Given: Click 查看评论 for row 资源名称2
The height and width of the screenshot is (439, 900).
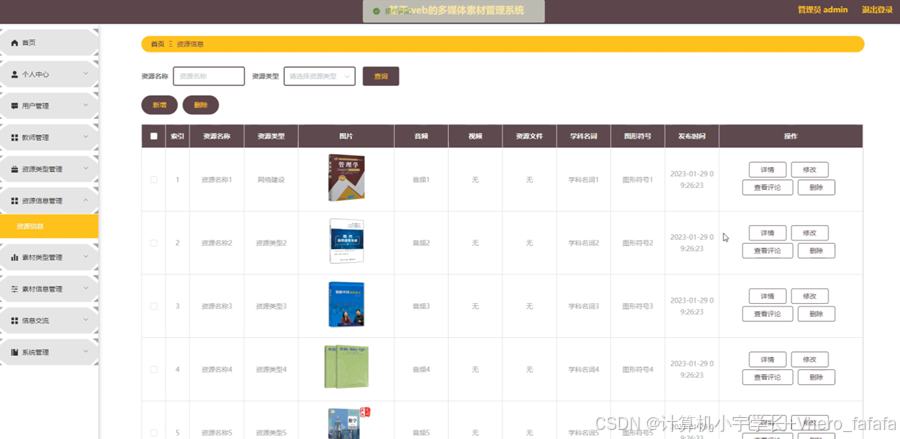Looking at the screenshot, I should (767, 251).
